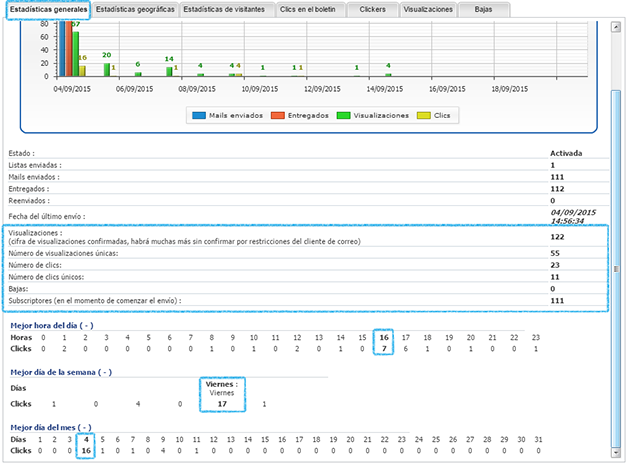Click the Entregados value 112

tap(557, 189)
